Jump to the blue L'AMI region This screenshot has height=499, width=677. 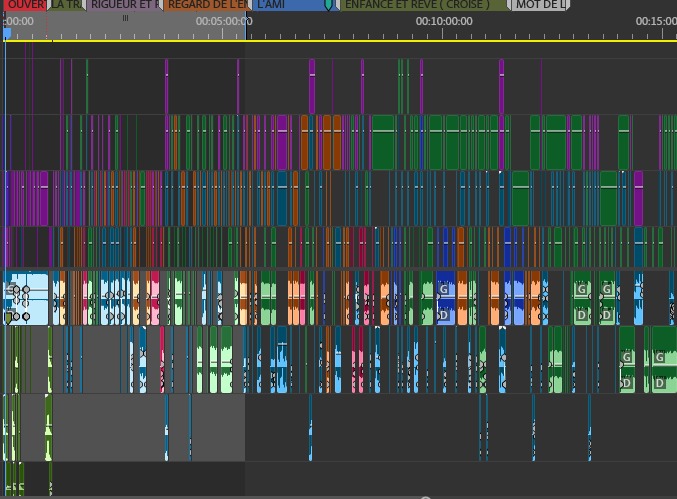[x=289, y=5]
